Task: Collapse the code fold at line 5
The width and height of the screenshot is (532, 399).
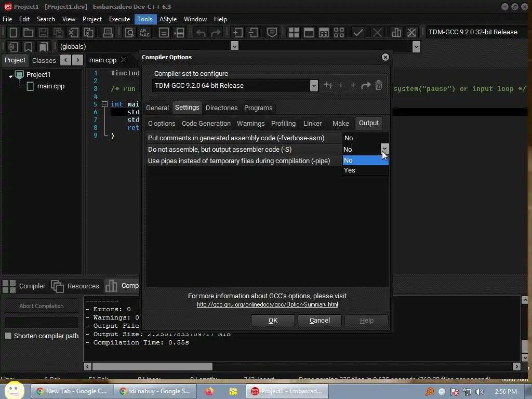Action: click(x=104, y=104)
